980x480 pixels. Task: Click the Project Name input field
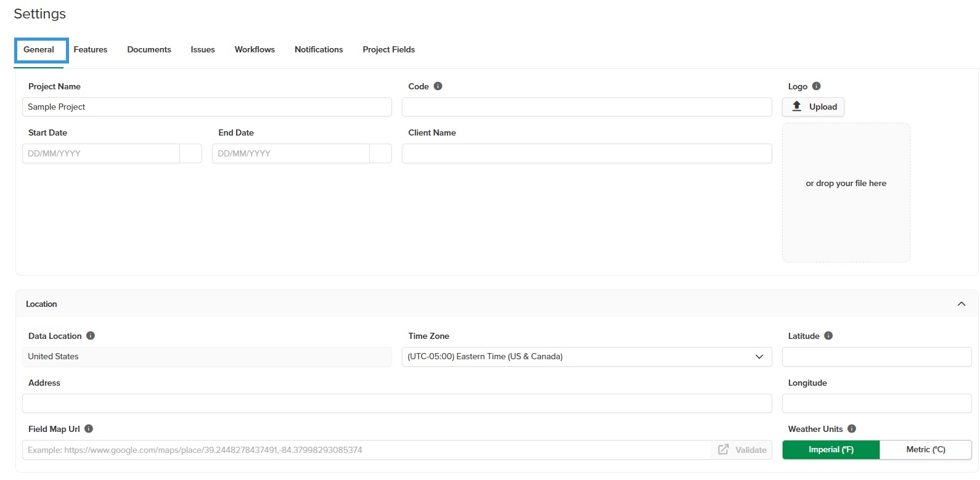pos(207,107)
